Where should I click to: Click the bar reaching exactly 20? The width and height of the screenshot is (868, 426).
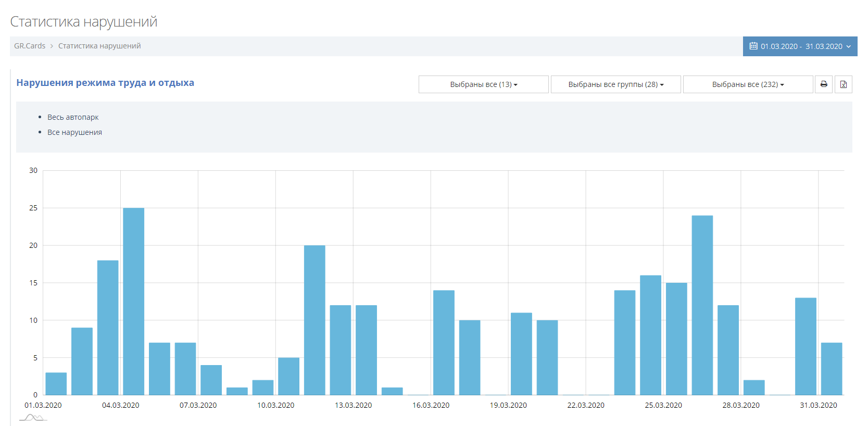point(315,320)
